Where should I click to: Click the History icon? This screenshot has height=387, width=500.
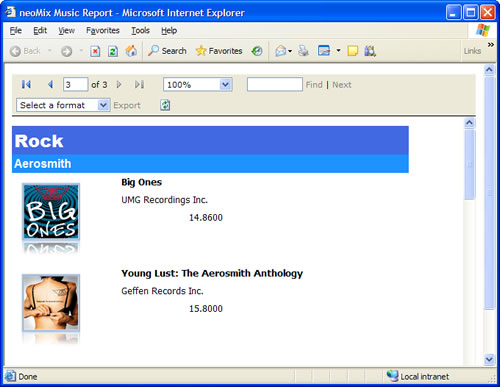(x=257, y=51)
